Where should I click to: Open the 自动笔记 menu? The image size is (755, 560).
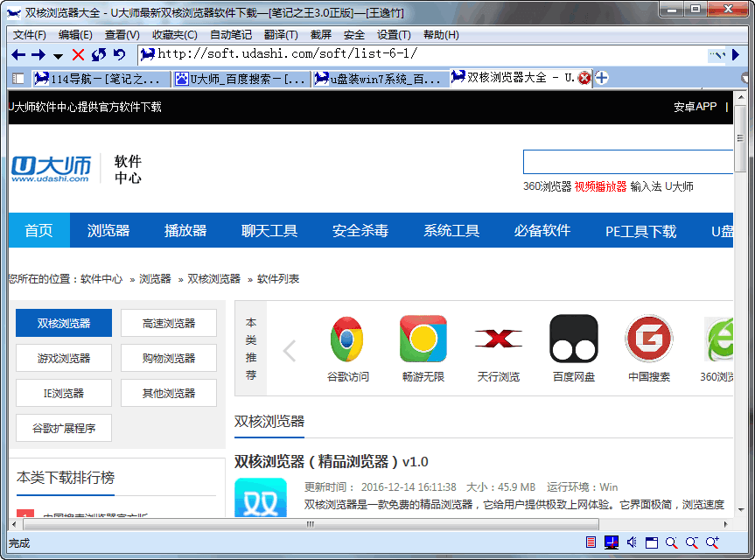click(231, 35)
